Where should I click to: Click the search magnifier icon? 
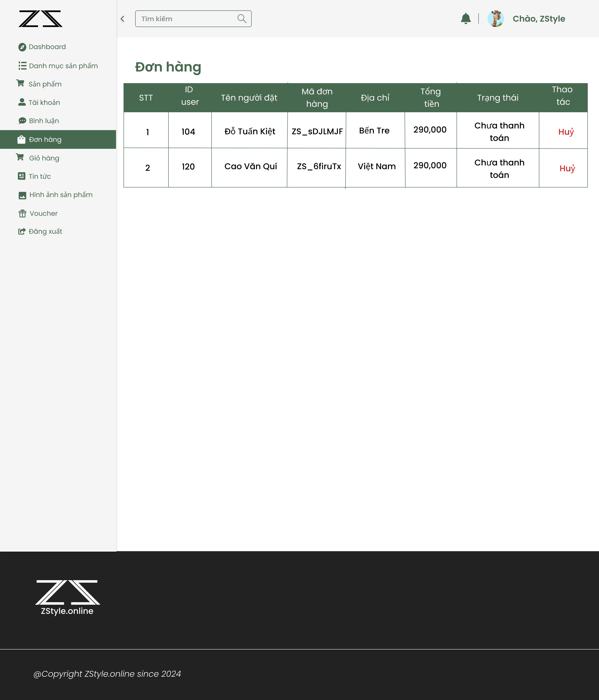[x=242, y=18]
